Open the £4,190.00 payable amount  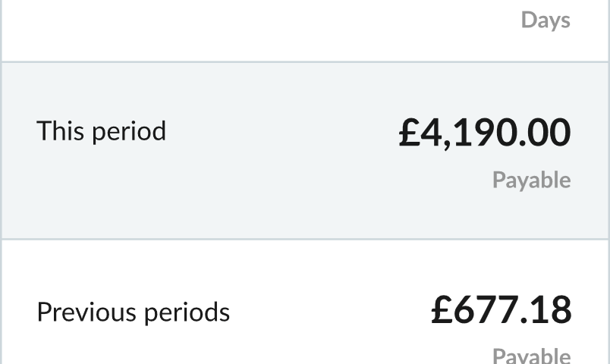click(485, 133)
